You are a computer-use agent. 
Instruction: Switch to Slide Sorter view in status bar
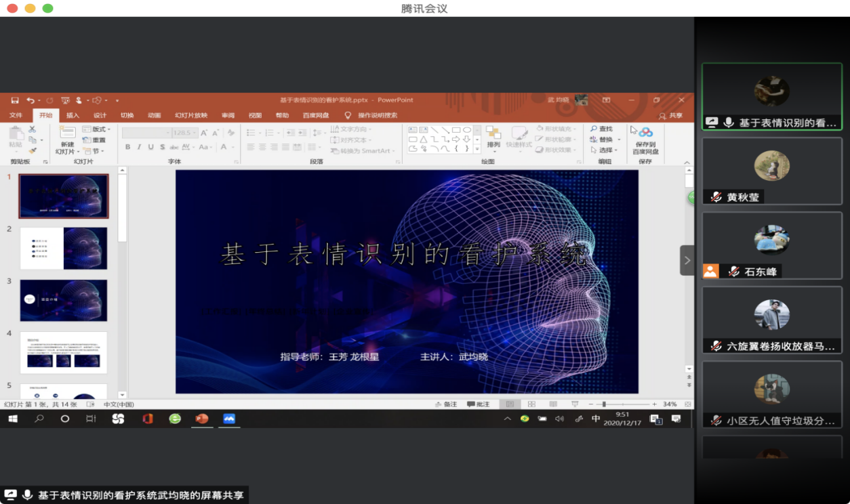coord(531,404)
